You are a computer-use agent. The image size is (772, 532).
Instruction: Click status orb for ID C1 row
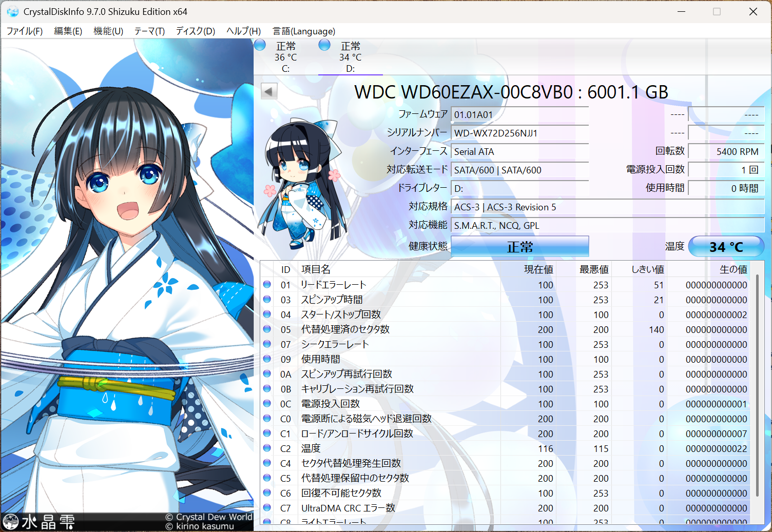[x=267, y=433]
